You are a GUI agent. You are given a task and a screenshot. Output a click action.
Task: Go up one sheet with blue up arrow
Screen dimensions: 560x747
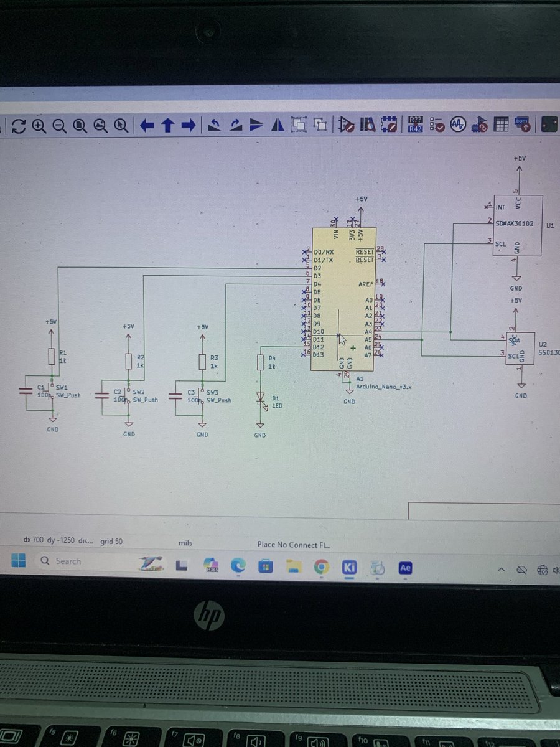point(167,126)
